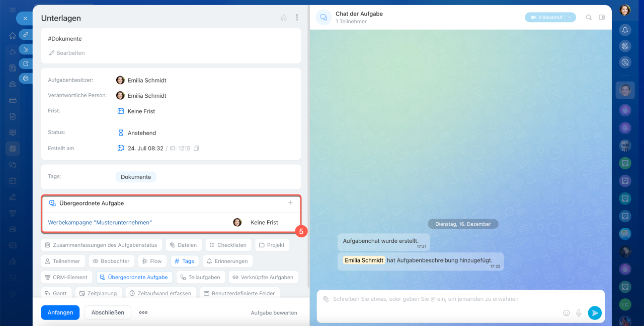Open the shopping cart icon in sidebar
Viewport: 644px width, 326px height.
(x=13, y=277)
